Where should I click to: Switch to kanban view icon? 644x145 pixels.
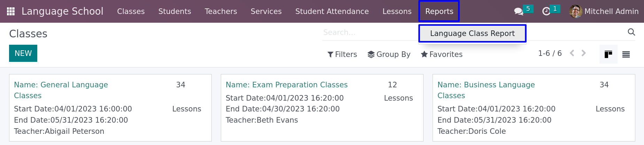pos(608,54)
